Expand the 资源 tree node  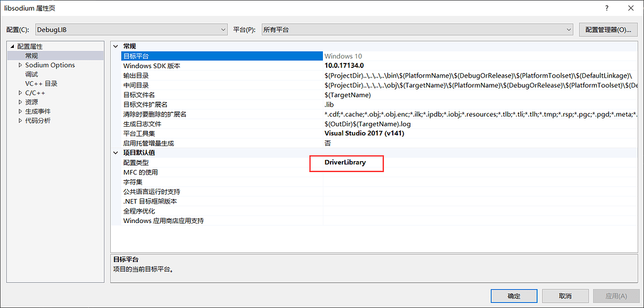[20, 102]
